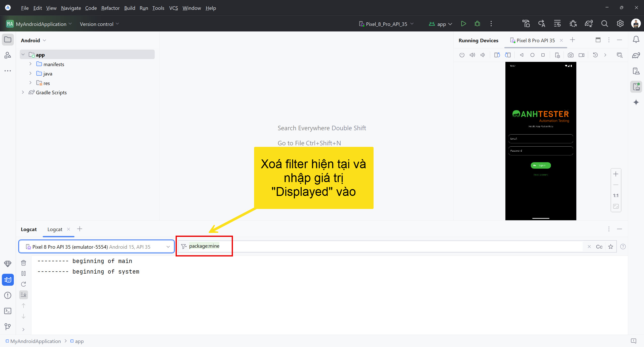
Task: Open Version control dropdown
Action: coord(99,24)
